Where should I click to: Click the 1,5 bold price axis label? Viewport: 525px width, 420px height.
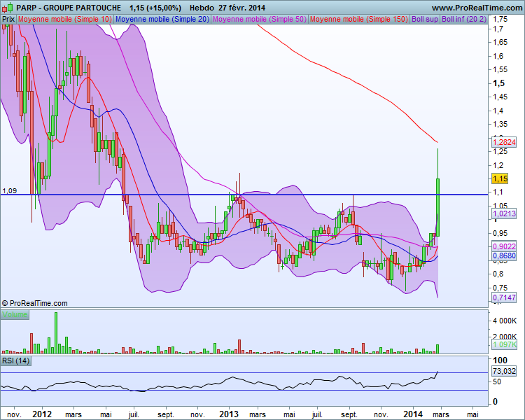[498, 83]
